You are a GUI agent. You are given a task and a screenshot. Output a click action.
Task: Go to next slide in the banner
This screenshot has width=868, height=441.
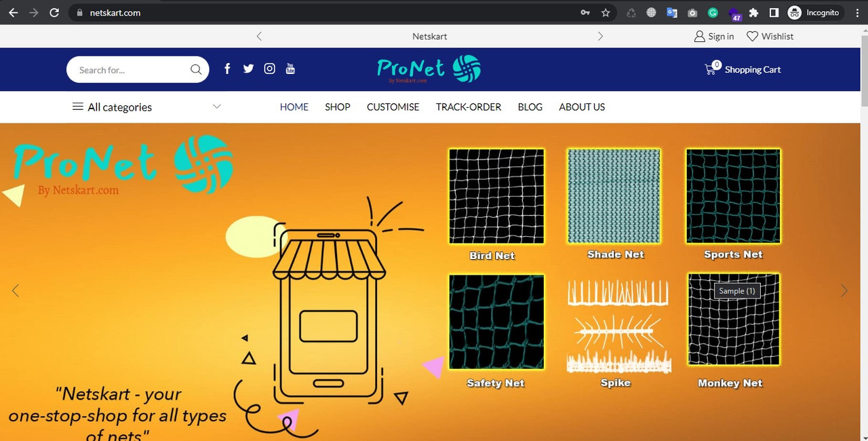pos(844,290)
